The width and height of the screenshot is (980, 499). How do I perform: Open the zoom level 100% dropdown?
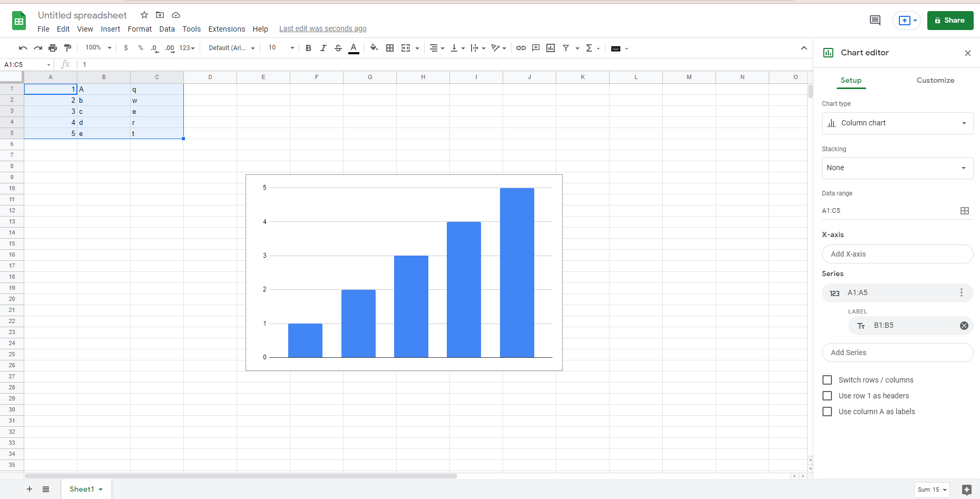99,48
